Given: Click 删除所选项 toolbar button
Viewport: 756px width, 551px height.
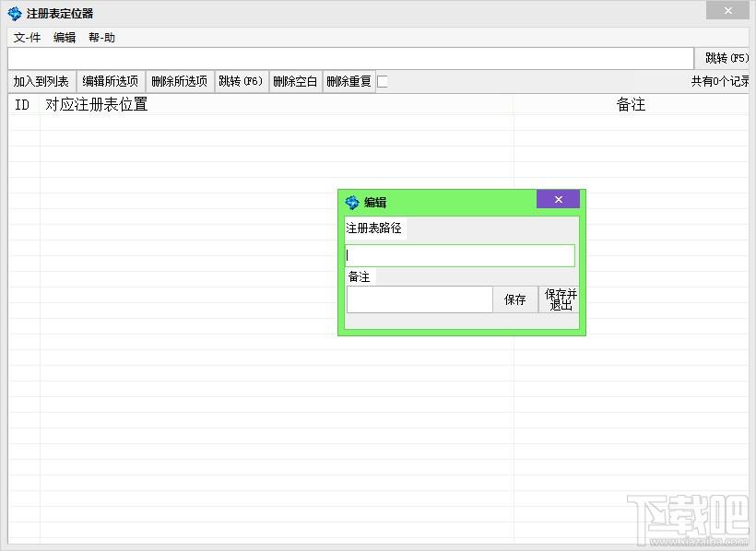Looking at the screenshot, I should pos(180,81).
